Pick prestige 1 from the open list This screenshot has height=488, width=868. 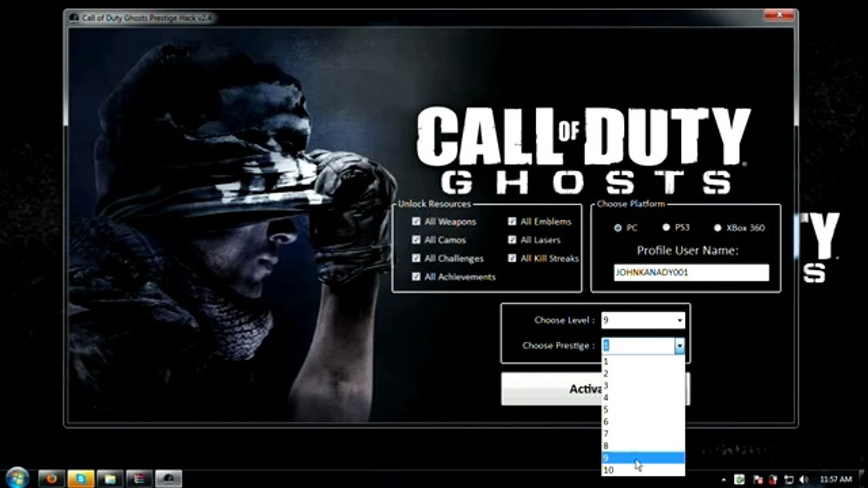(x=643, y=362)
